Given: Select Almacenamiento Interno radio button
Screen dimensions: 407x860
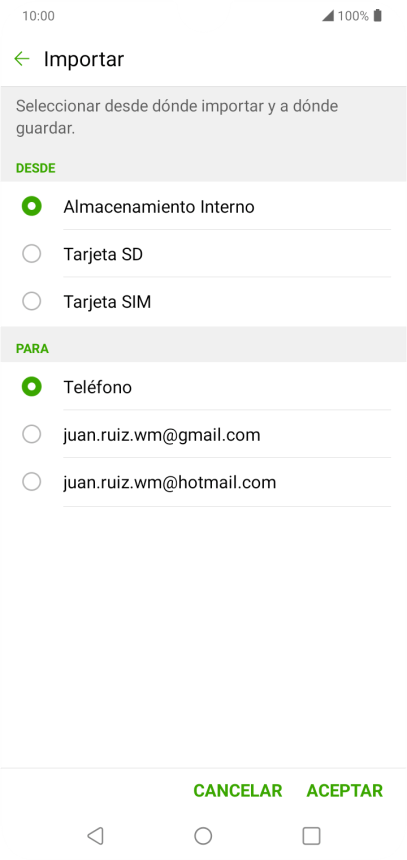Looking at the screenshot, I should (31, 207).
